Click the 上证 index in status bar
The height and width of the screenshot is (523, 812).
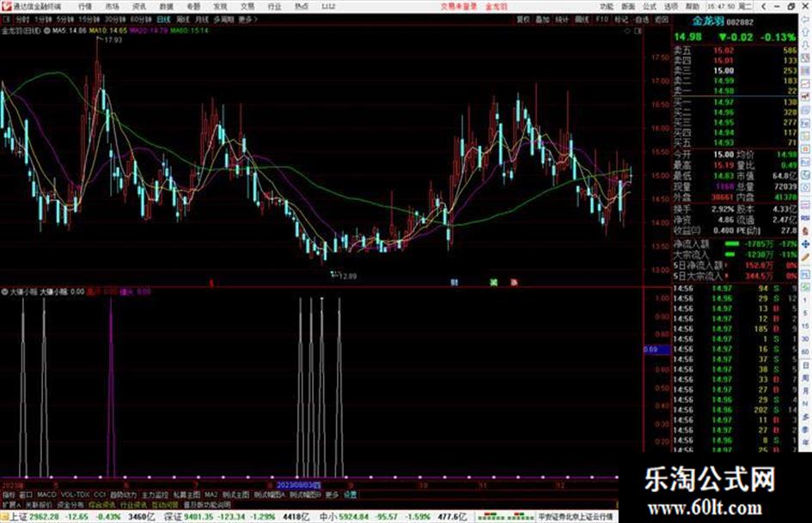(19, 517)
